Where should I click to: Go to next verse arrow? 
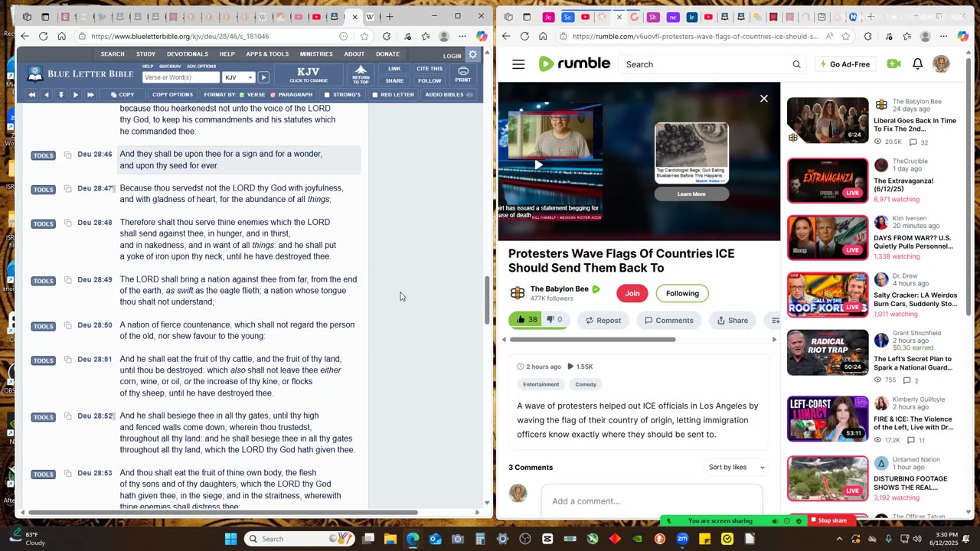point(75,95)
